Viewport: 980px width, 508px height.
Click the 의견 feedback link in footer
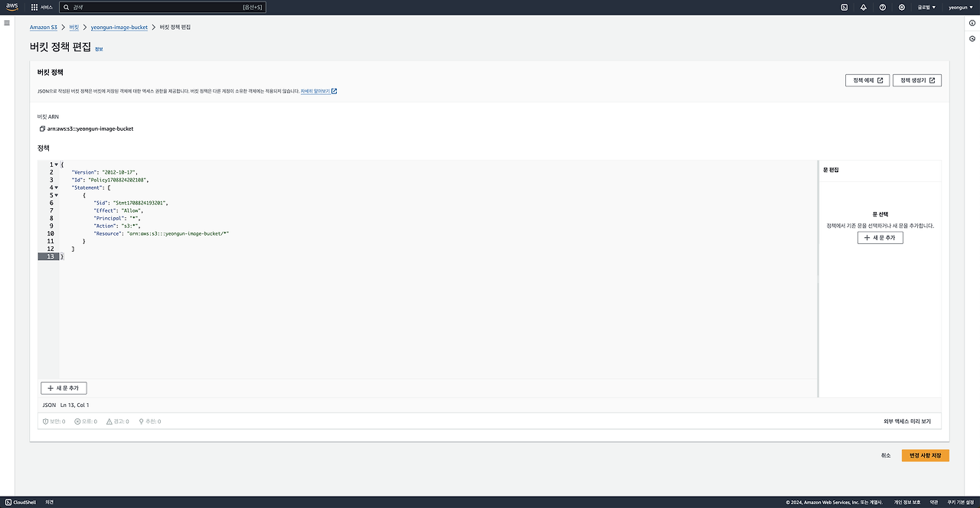click(x=49, y=503)
